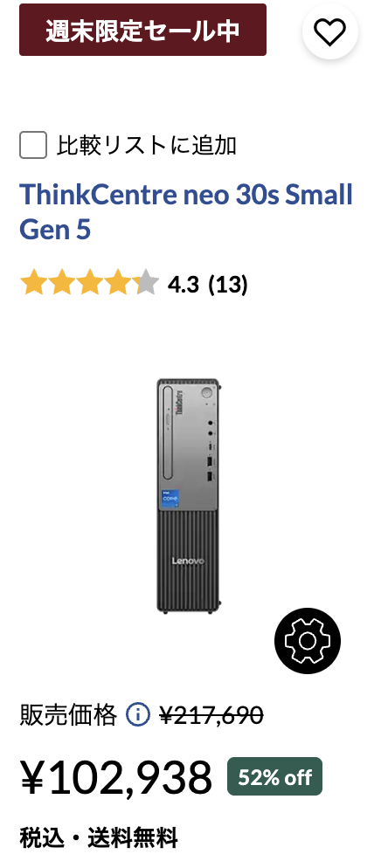381x868 pixels.
Task: Open the (13) reviews count
Action: [x=228, y=285]
